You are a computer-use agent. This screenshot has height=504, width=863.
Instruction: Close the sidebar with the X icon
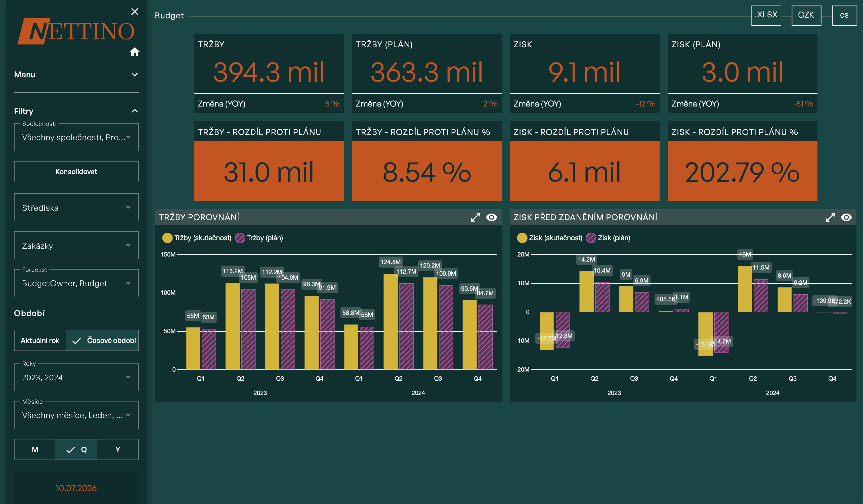[x=135, y=12]
